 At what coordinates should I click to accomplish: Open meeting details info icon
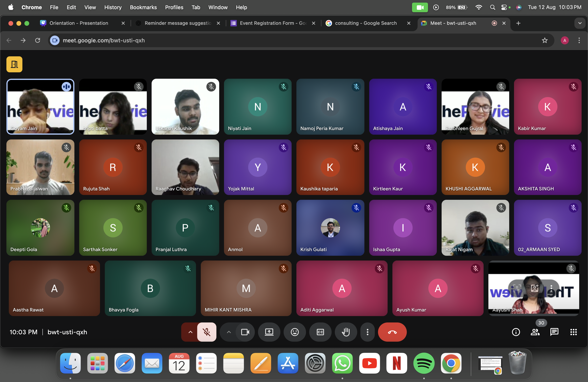coord(516,332)
